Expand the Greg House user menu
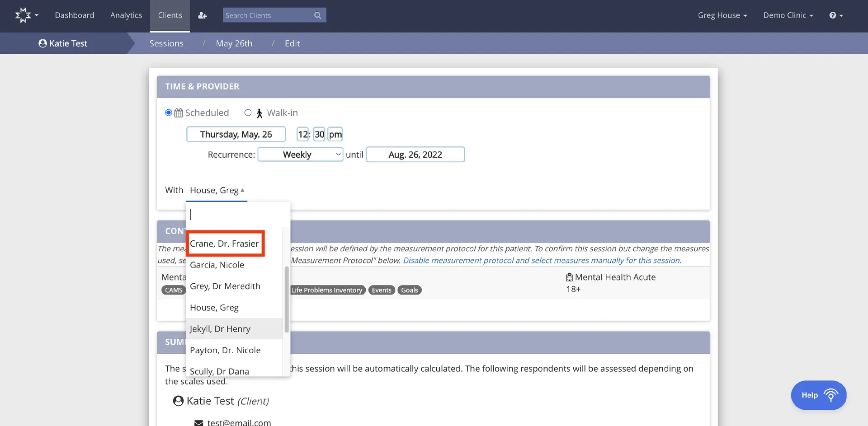Viewport: 868px width, 426px height. point(722,15)
